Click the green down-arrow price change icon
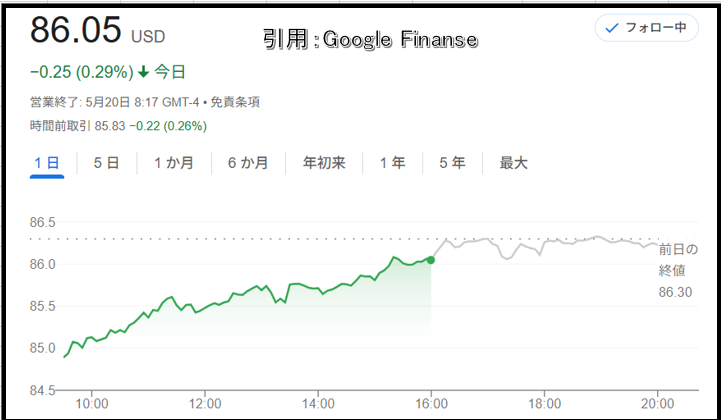 tap(143, 72)
